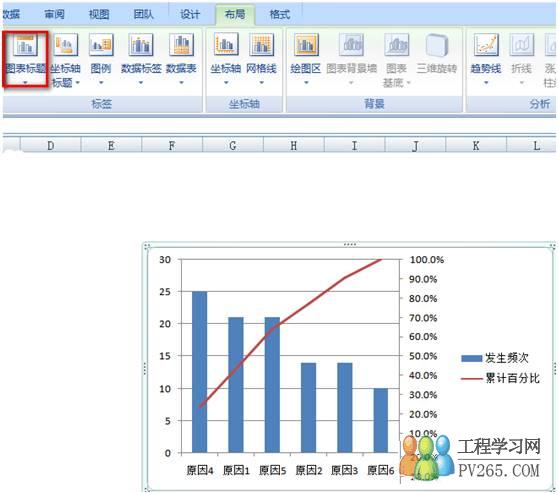558x494 pixels.
Task: Click the 图表标题 chart title icon
Action: 25,45
